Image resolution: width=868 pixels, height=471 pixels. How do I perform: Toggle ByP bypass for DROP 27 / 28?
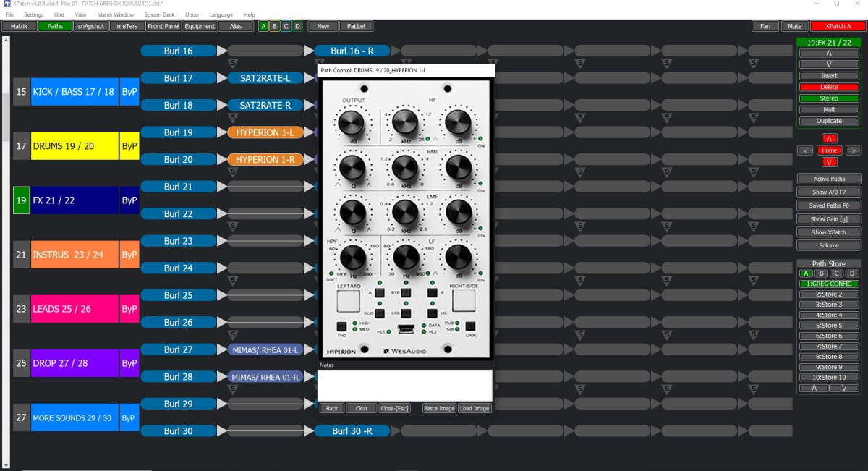click(129, 363)
